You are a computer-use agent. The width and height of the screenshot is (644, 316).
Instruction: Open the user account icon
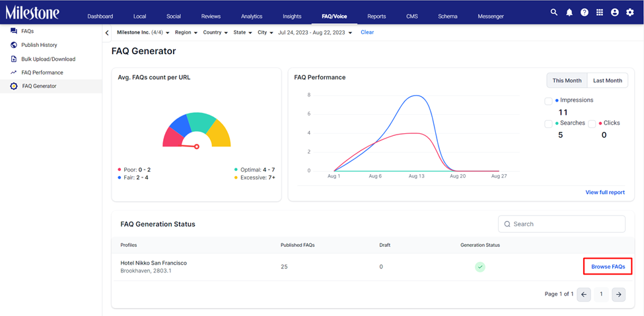(x=615, y=13)
